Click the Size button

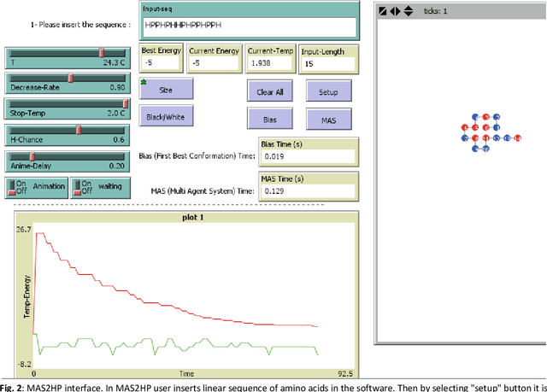pyautogui.click(x=167, y=88)
